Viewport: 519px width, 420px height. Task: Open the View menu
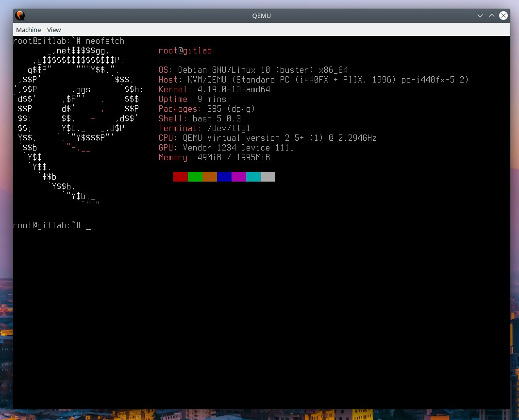54,30
